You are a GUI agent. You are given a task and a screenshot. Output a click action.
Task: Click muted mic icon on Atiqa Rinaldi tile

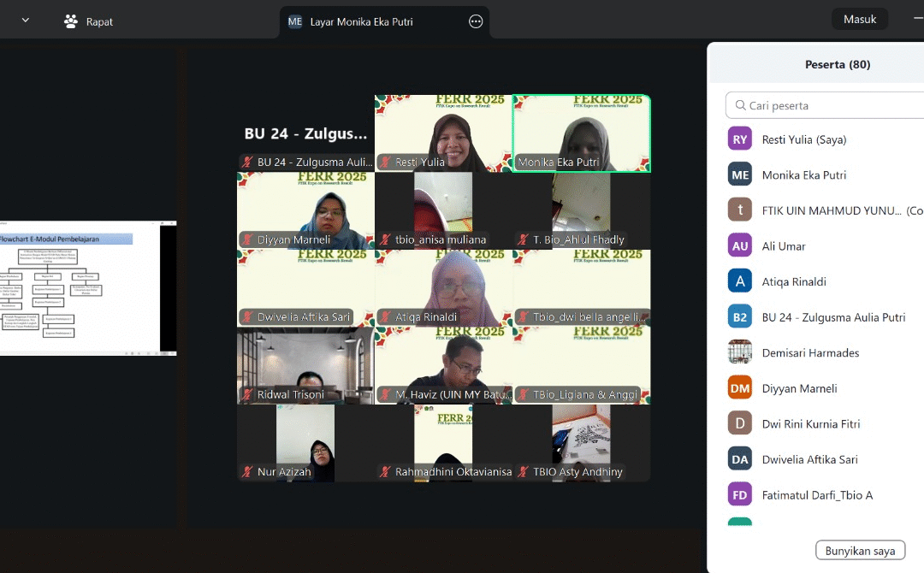coord(386,317)
